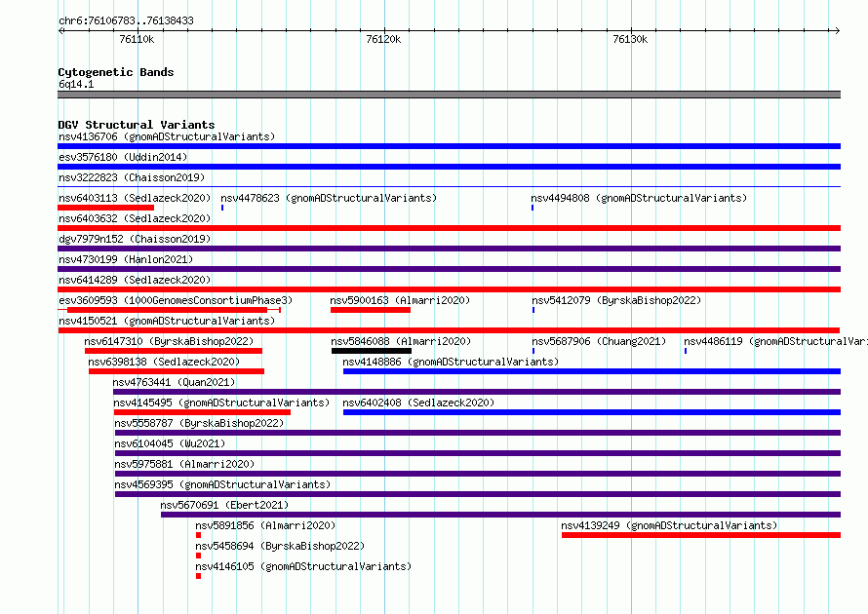The image size is (868, 614).
Task: Open nsv4150521 gnomADStructuralVariants label
Action: click(167, 321)
